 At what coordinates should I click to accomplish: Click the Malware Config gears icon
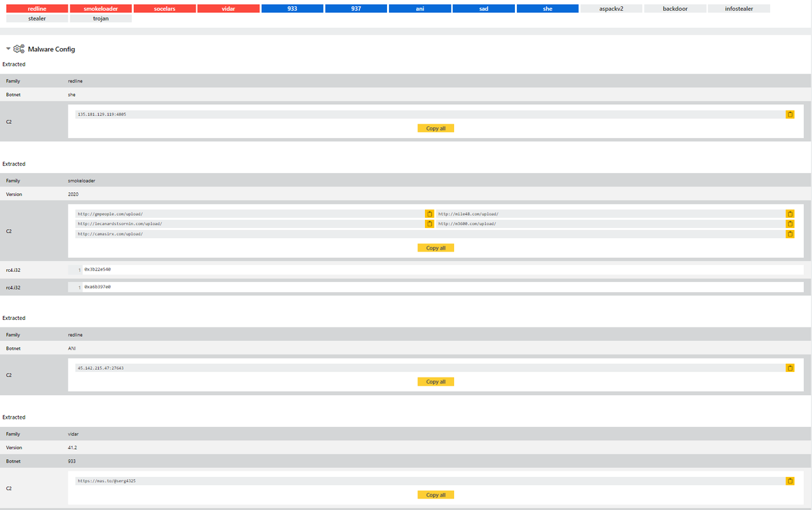click(19, 49)
